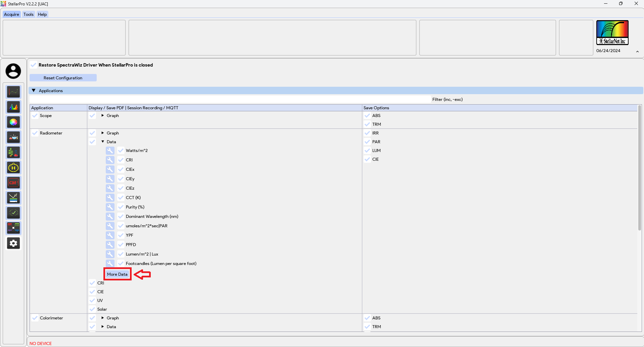Collapse the Applications section
Image resolution: width=644 pixels, height=347 pixels.
coord(34,90)
